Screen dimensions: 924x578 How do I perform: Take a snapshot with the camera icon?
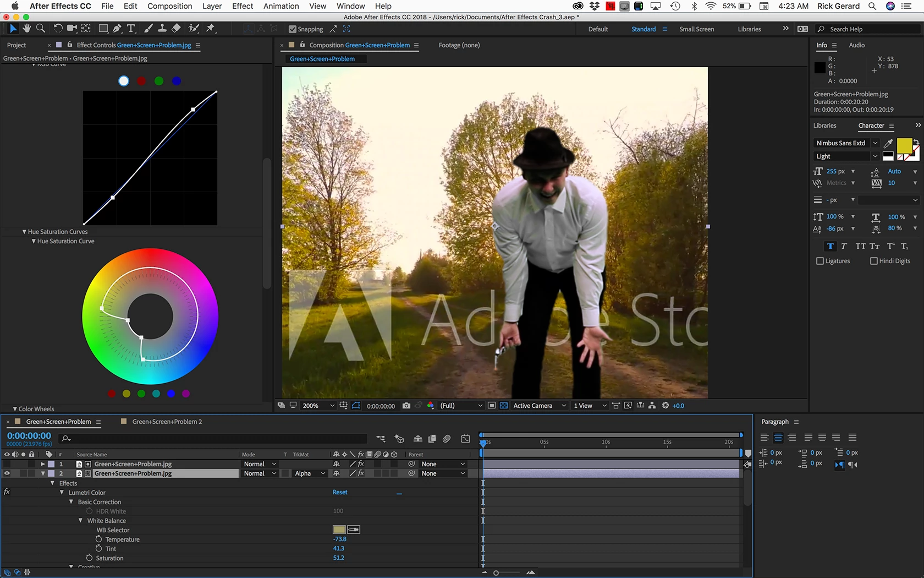(406, 406)
